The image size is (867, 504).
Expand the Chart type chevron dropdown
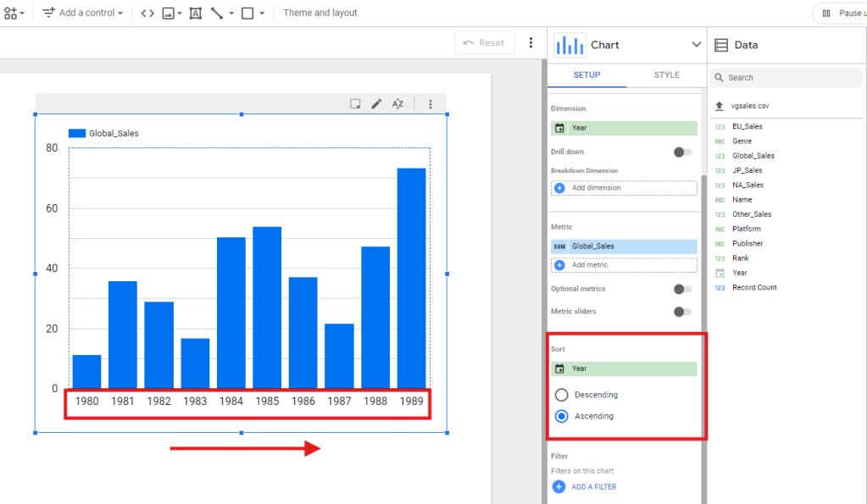[696, 45]
